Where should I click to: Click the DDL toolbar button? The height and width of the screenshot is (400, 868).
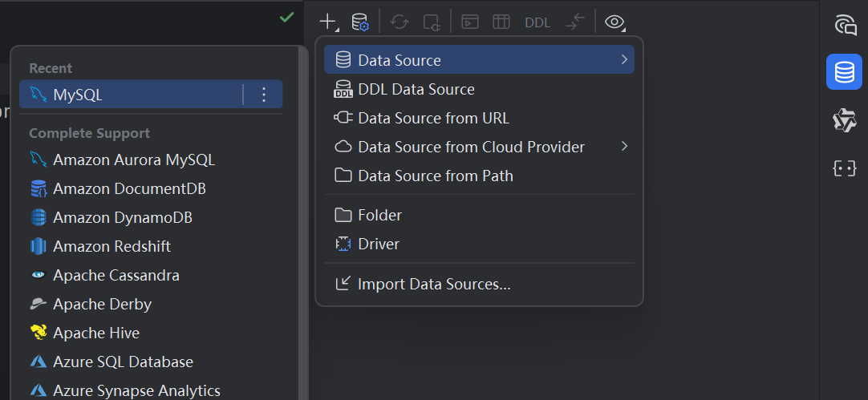[x=537, y=22]
